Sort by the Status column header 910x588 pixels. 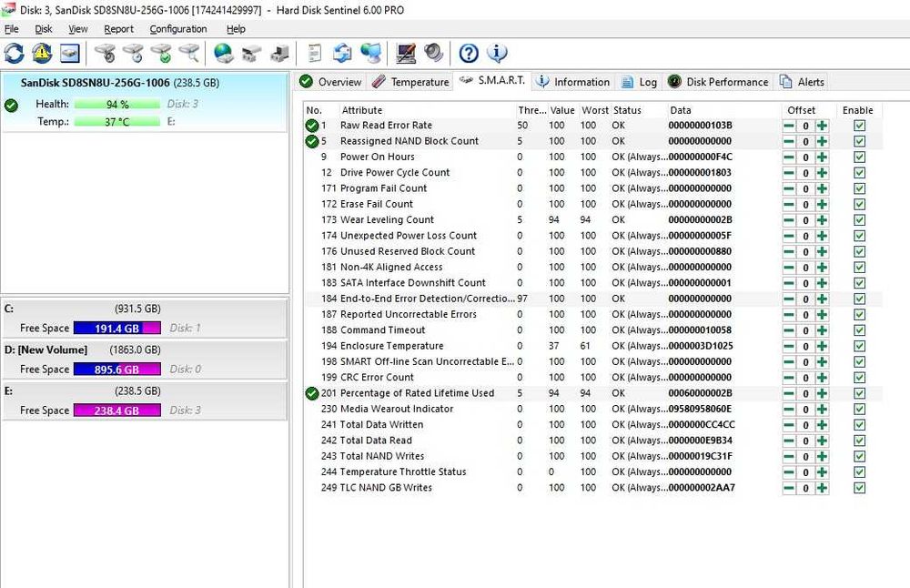pos(638,110)
